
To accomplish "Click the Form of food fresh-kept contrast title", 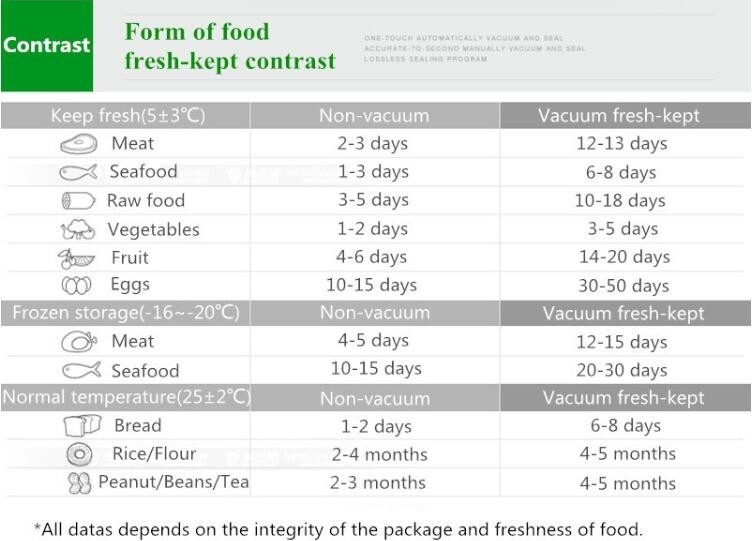I will pos(229,46).
